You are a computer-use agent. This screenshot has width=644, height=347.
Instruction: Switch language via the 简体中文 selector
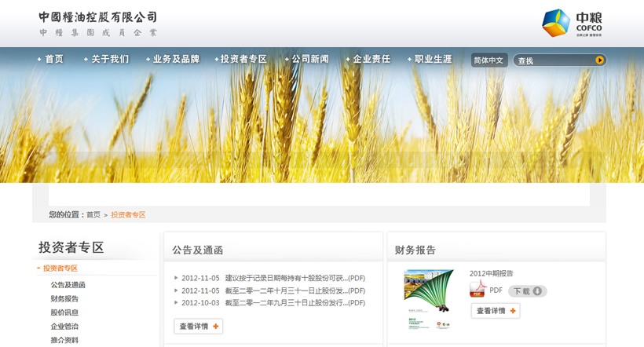[x=490, y=60]
